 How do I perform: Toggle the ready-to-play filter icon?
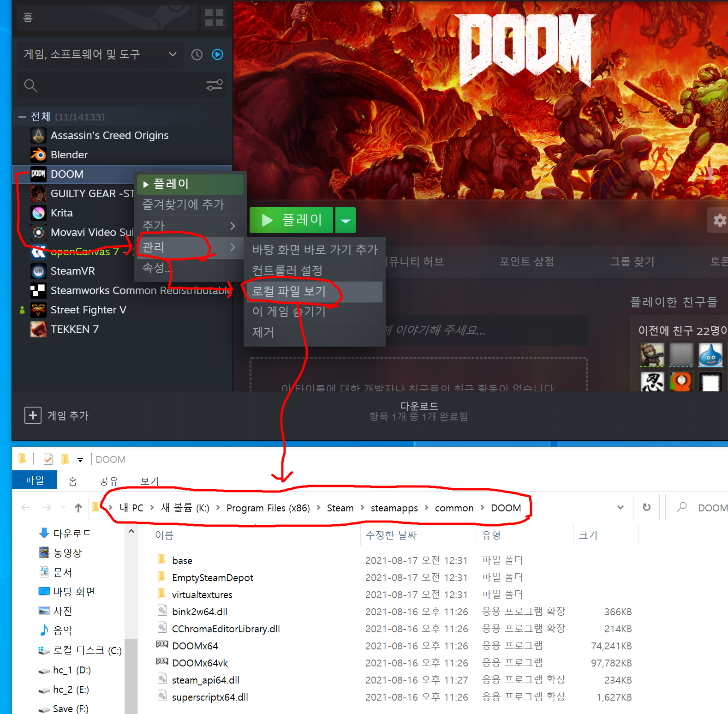pyautogui.click(x=217, y=54)
